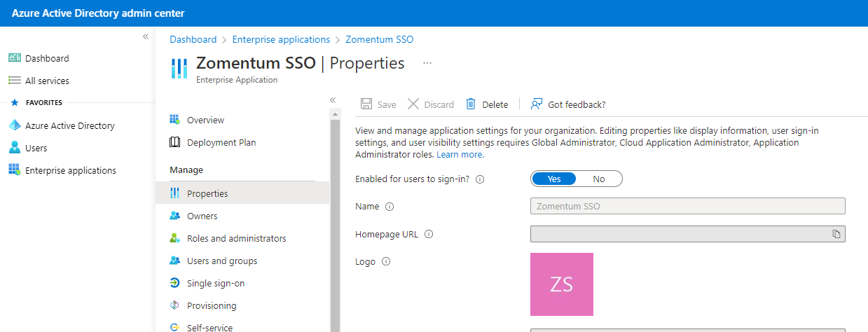Image resolution: width=868 pixels, height=332 pixels.
Task: Click the Owners people icon
Action: coord(175,216)
